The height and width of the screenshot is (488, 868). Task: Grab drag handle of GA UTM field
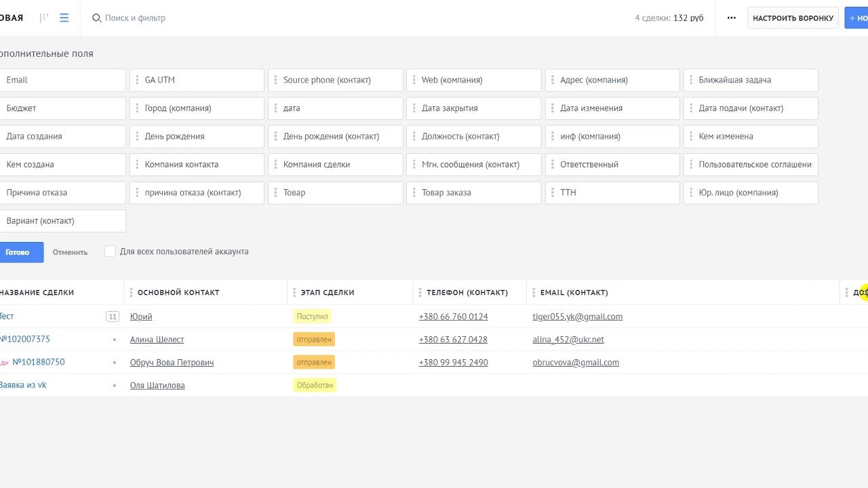point(137,80)
